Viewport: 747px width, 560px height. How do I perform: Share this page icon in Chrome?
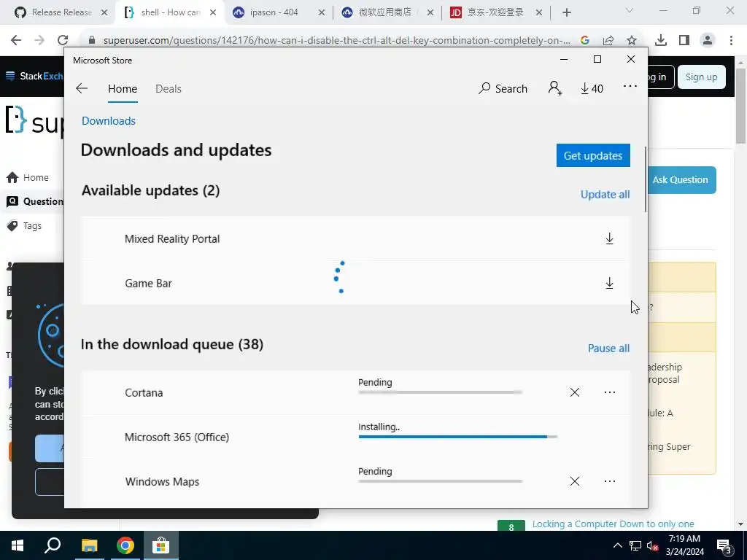(608, 40)
